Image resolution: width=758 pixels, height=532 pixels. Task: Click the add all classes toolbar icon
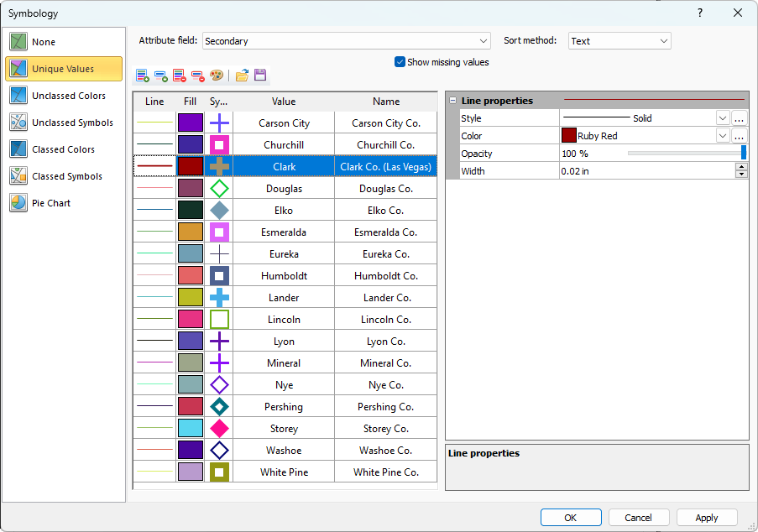pos(142,76)
